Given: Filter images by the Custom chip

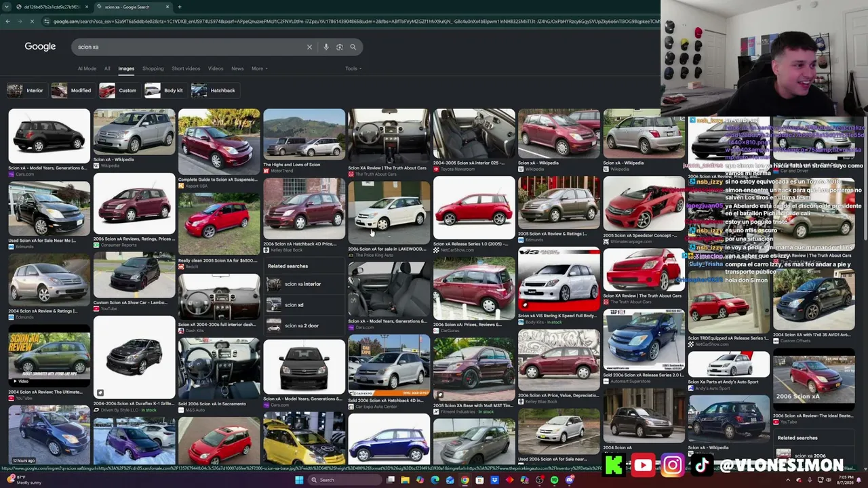Looking at the screenshot, I should click(119, 90).
